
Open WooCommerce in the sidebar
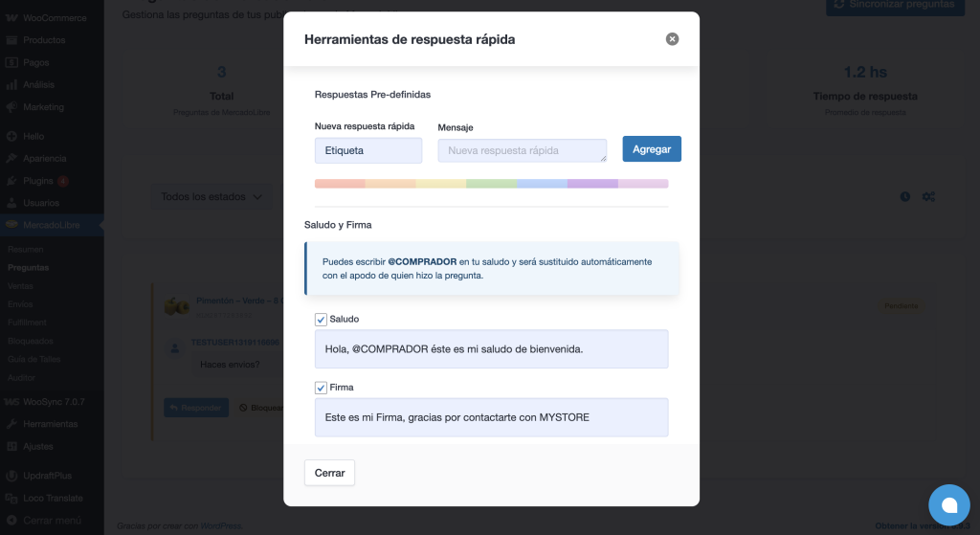coord(55,17)
